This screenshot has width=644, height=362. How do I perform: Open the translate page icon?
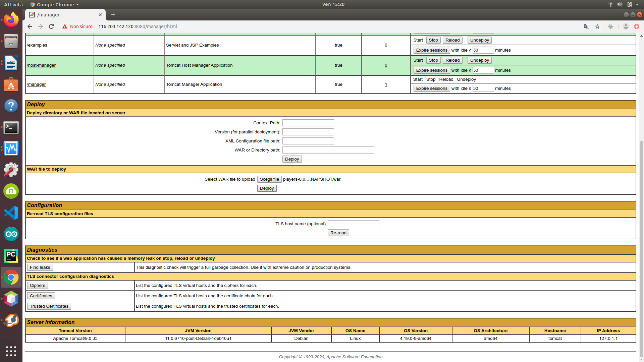(587, 26)
